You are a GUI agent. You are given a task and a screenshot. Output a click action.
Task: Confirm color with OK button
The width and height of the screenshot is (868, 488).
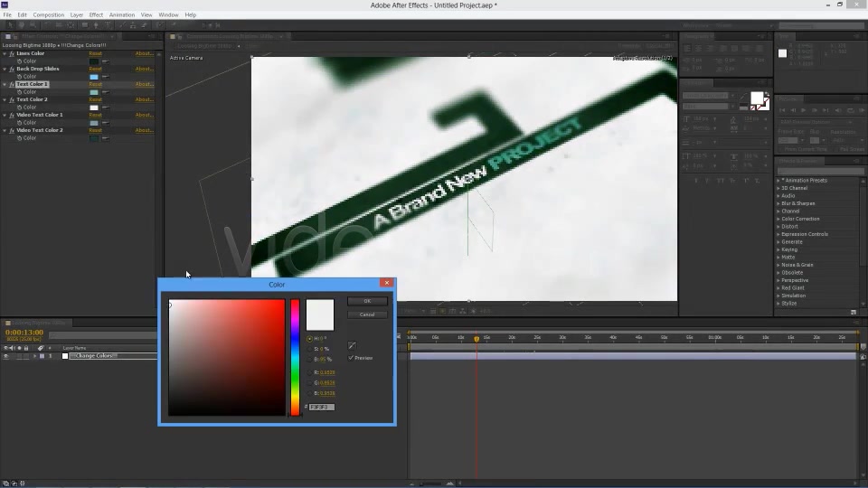click(x=368, y=301)
